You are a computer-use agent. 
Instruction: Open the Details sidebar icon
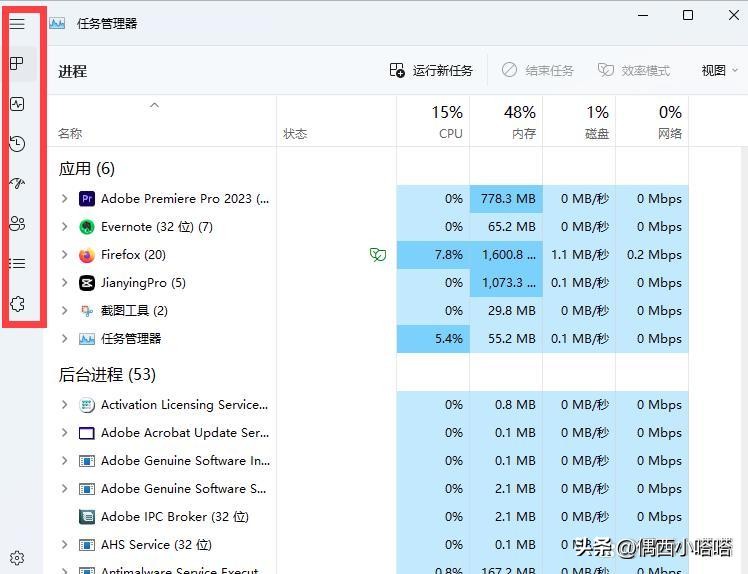tap(17, 263)
